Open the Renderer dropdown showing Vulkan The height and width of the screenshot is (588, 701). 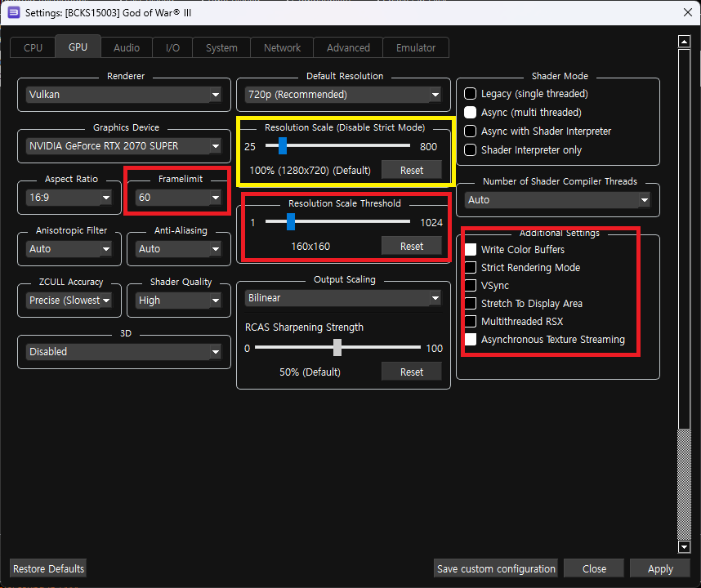pyautogui.click(x=124, y=95)
